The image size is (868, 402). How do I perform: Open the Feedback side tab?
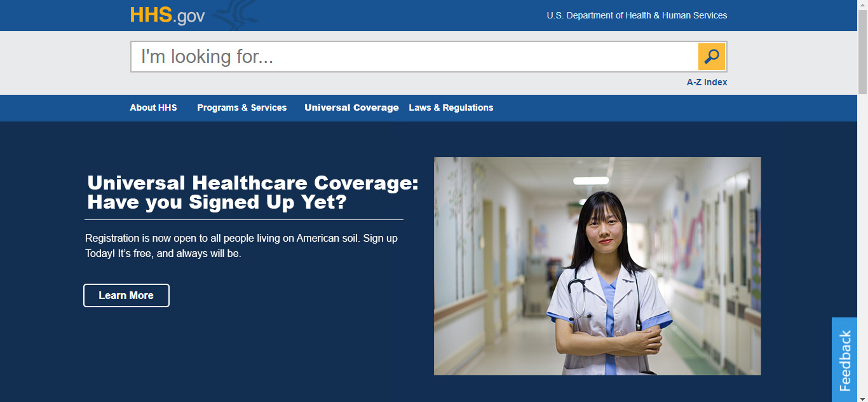tap(844, 360)
